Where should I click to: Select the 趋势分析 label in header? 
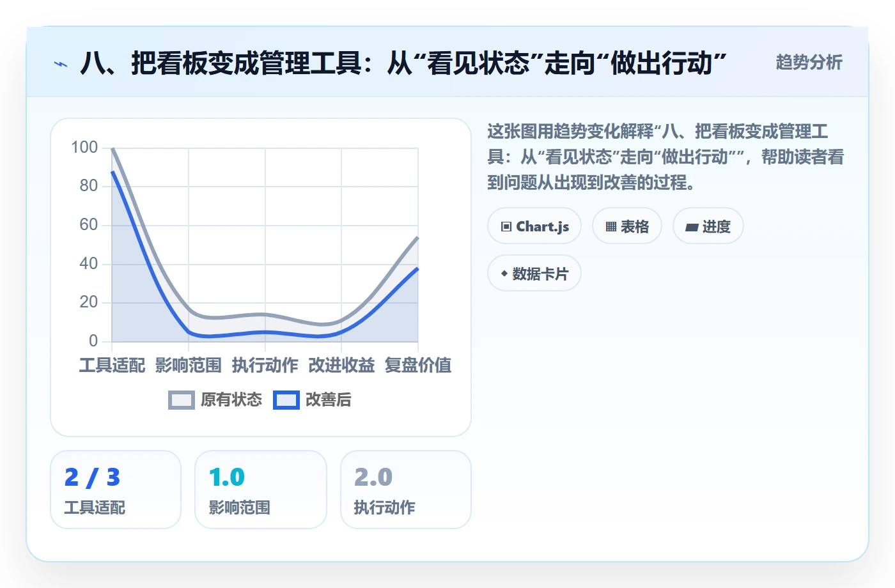point(809,62)
